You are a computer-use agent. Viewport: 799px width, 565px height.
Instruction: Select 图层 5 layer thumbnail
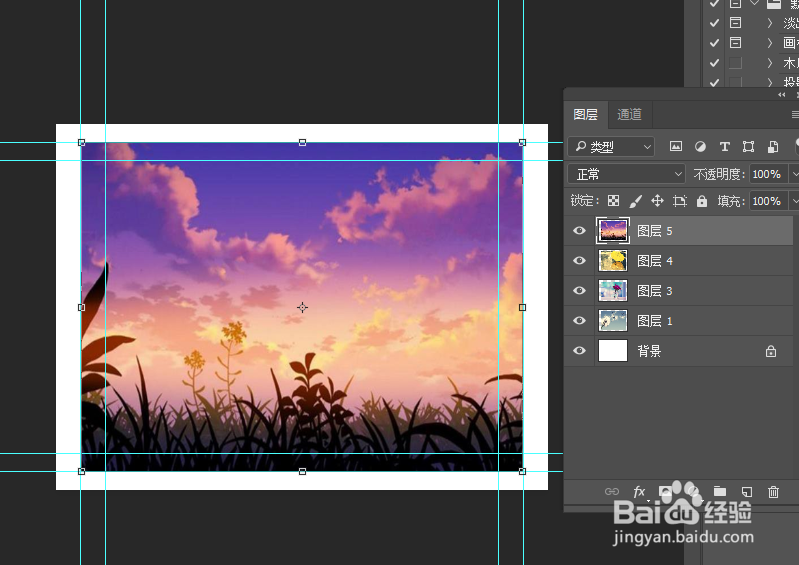(612, 231)
